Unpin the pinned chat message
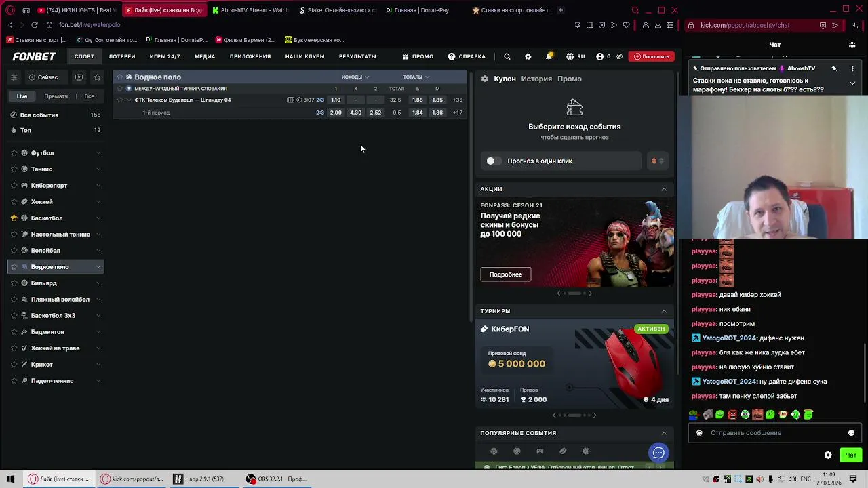Viewport: 868px width, 488px height. tap(834, 68)
